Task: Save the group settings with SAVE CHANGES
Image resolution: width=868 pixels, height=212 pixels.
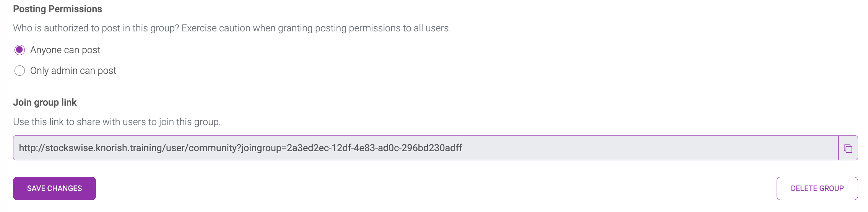Action: [54, 188]
